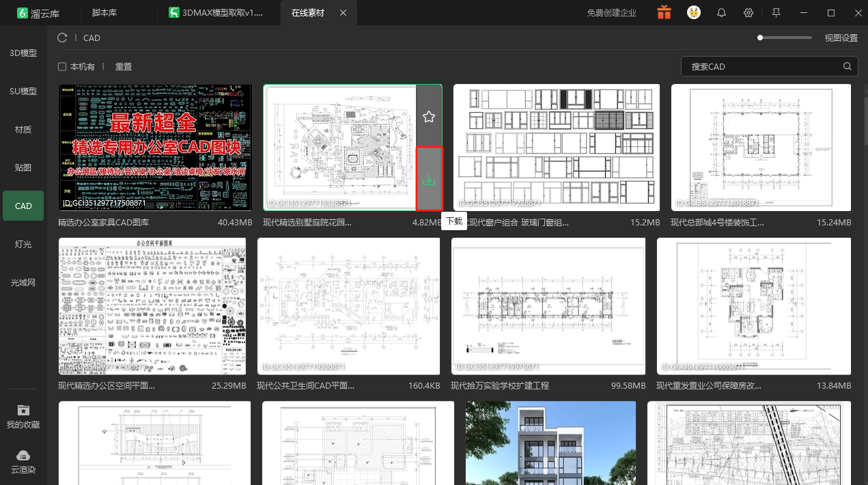868x485 pixels.
Task: Pin the window with the pin icon
Action: (776, 13)
